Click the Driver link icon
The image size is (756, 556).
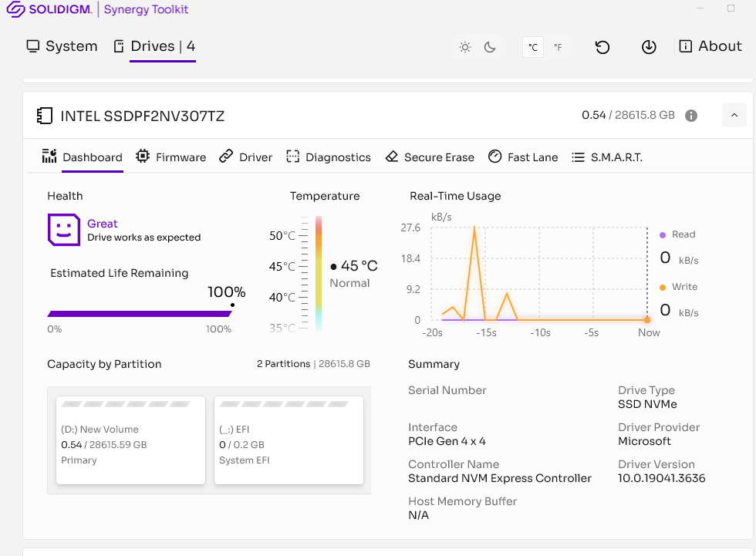tap(225, 156)
